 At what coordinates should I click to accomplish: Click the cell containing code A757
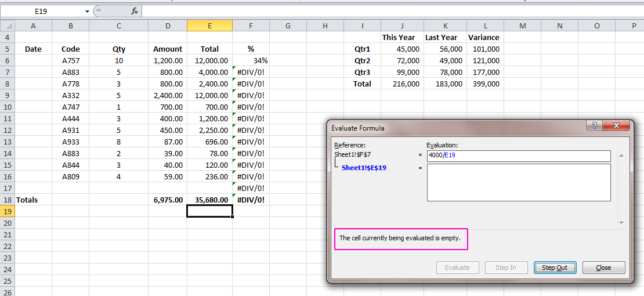click(71, 60)
